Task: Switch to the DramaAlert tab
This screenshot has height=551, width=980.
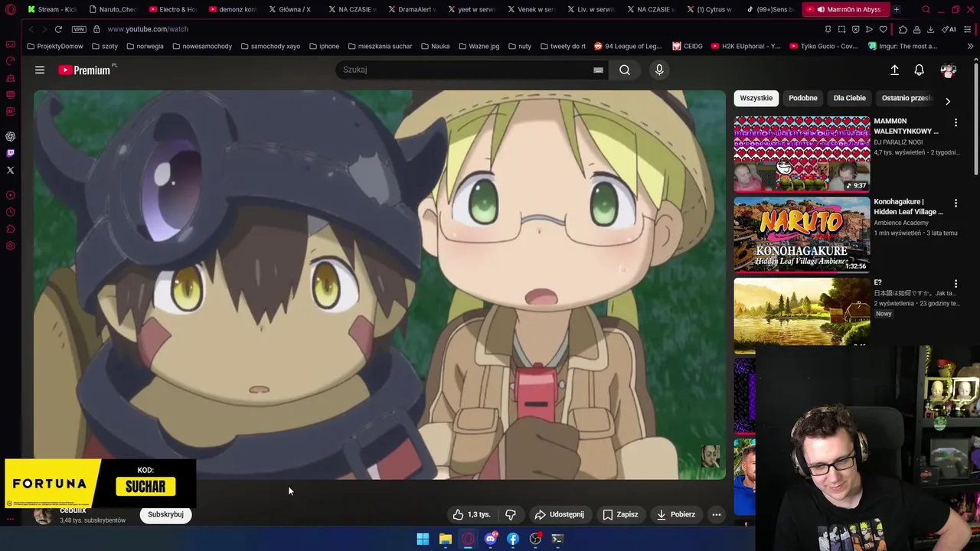Action: click(412, 9)
